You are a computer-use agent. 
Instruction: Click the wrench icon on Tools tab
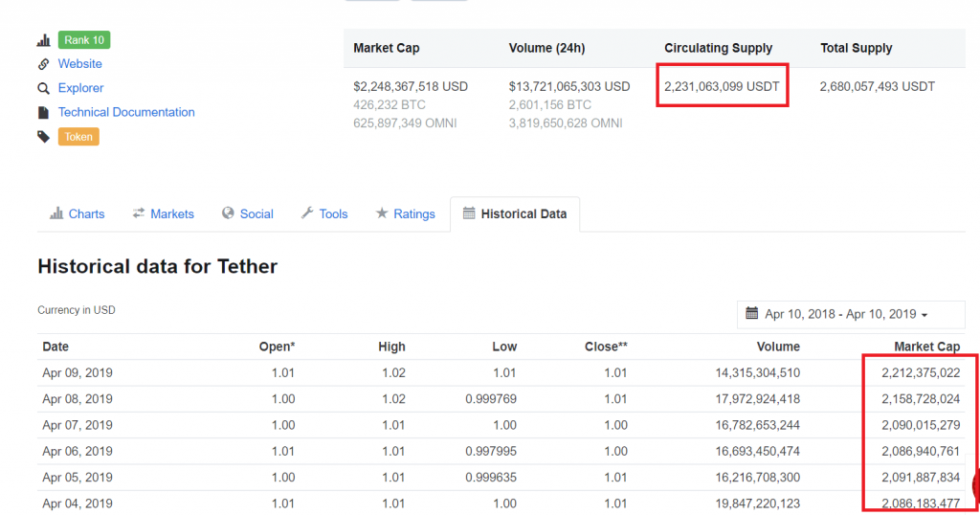pyautogui.click(x=307, y=213)
